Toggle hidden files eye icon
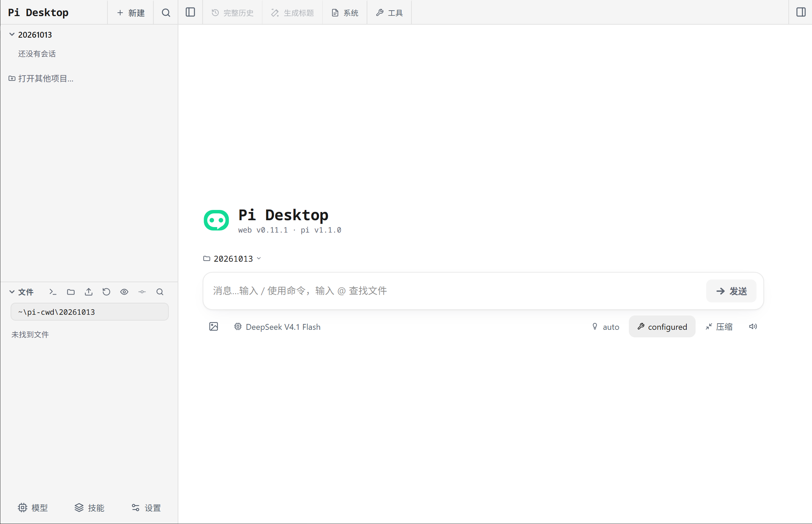The width and height of the screenshot is (812, 524). [124, 292]
